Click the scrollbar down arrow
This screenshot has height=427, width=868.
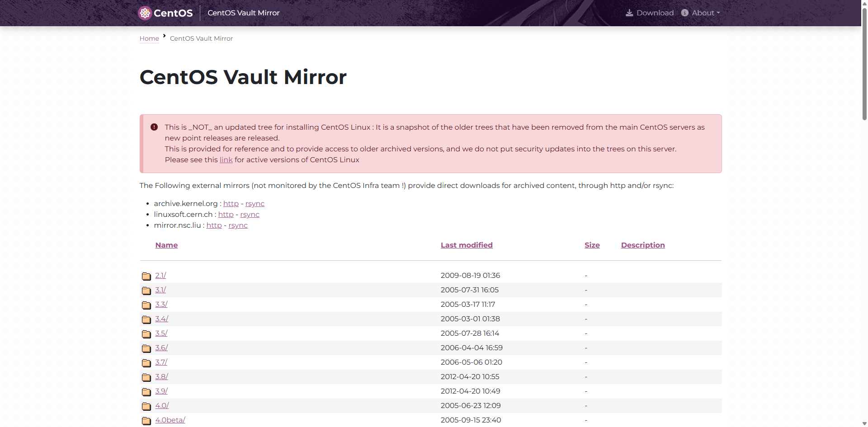864,423
